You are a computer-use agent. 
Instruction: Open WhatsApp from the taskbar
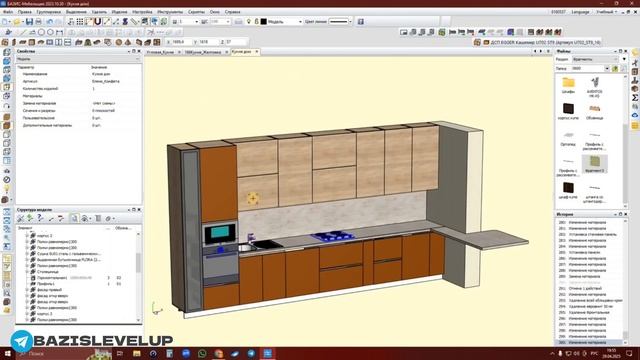(202, 353)
